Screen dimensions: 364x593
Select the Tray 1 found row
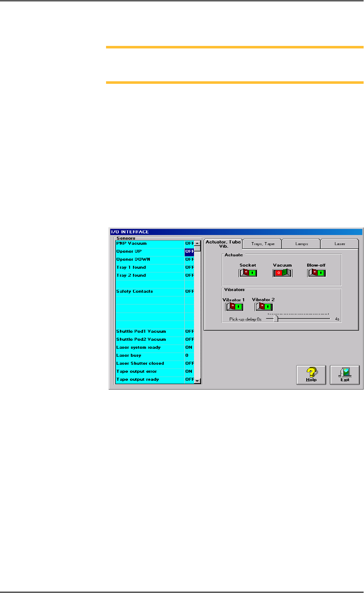(x=155, y=267)
